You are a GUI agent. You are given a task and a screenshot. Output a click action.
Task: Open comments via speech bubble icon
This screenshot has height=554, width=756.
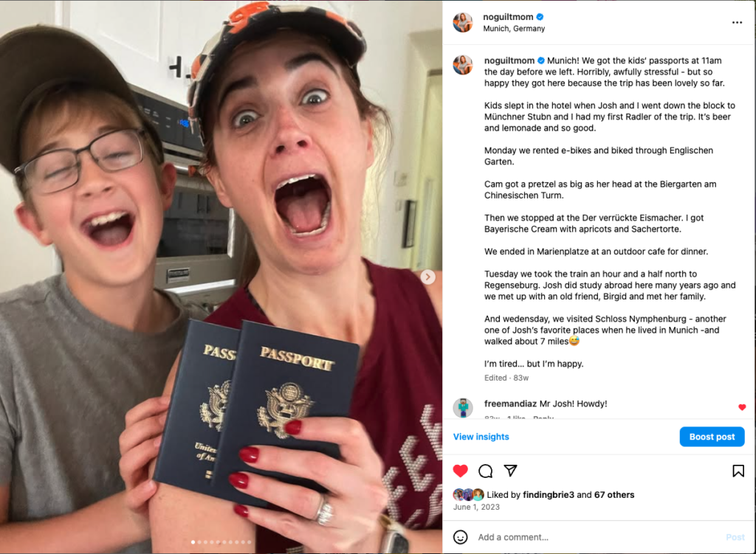point(486,471)
